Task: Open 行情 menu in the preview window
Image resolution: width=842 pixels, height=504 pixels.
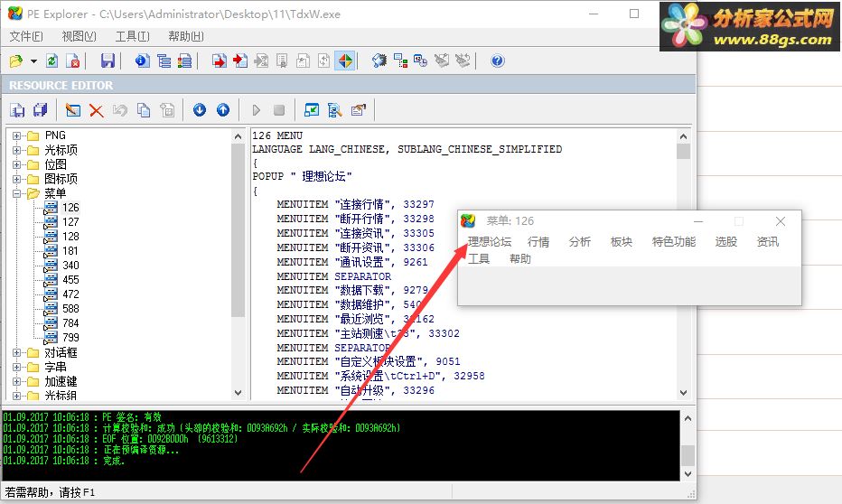Action: [x=538, y=241]
